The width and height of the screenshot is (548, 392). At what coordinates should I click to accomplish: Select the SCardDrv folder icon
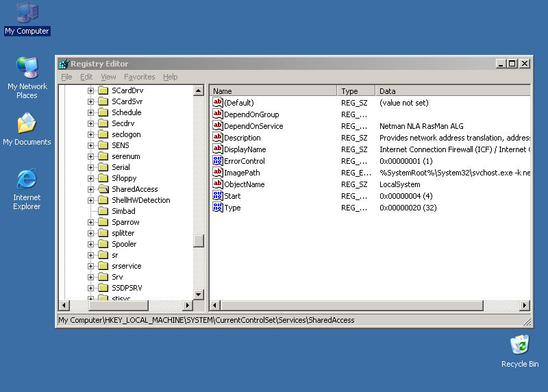point(103,90)
